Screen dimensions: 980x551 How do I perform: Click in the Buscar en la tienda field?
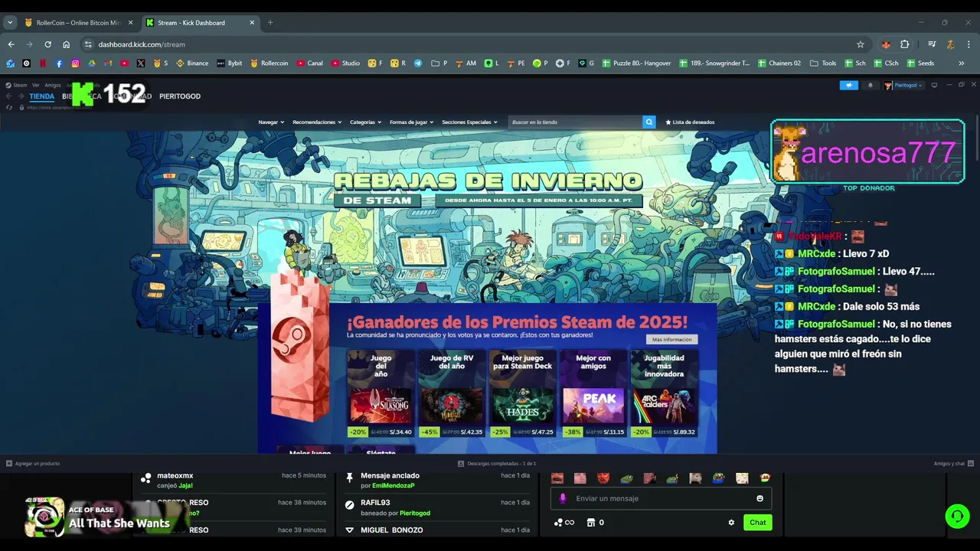tap(575, 122)
